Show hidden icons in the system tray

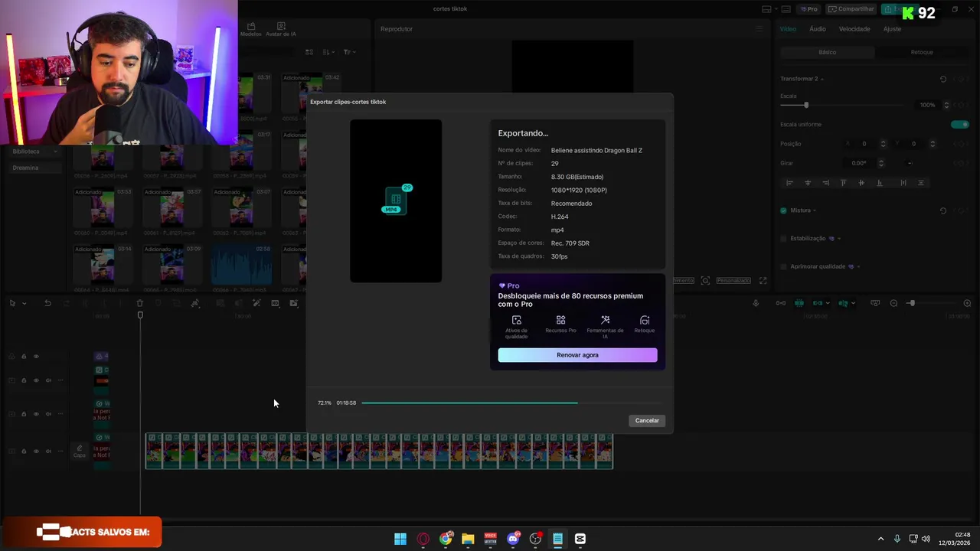pos(880,539)
